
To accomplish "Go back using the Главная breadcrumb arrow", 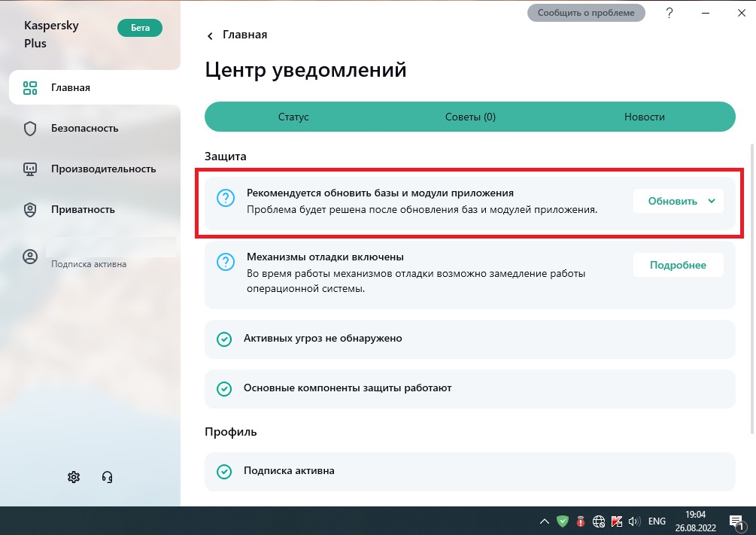I will 210,35.
